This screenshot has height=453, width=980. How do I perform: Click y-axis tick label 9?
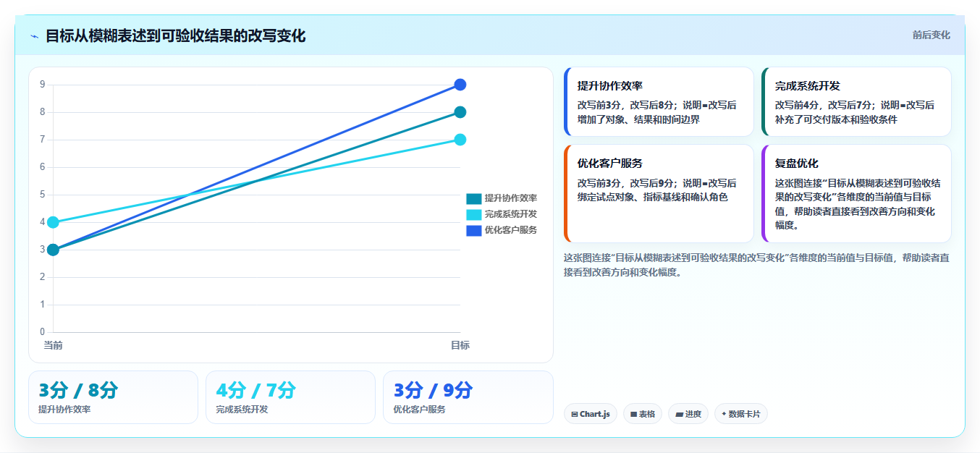coord(43,85)
